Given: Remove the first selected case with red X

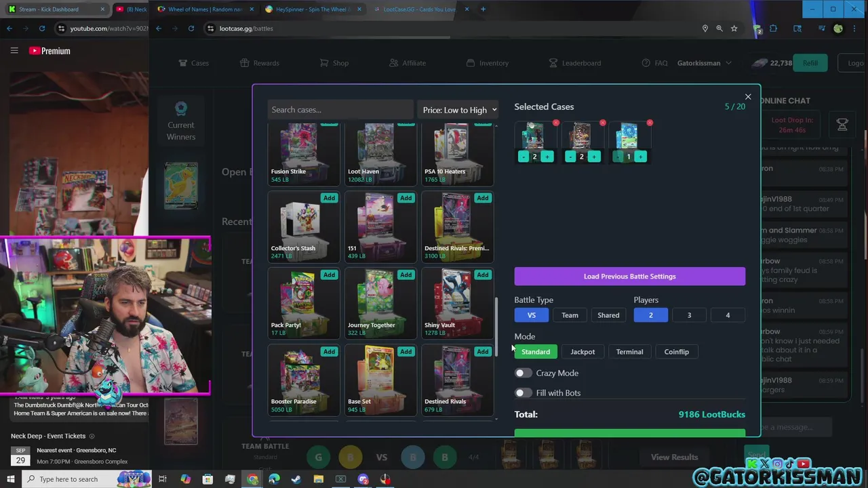Looking at the screenshot, I should pos(556,123).
